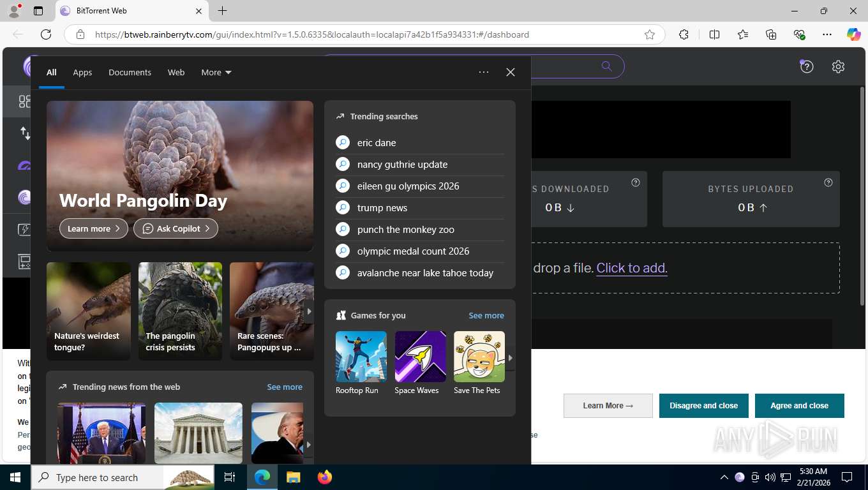Expand the More dropdown in search panel

(216, 72)
